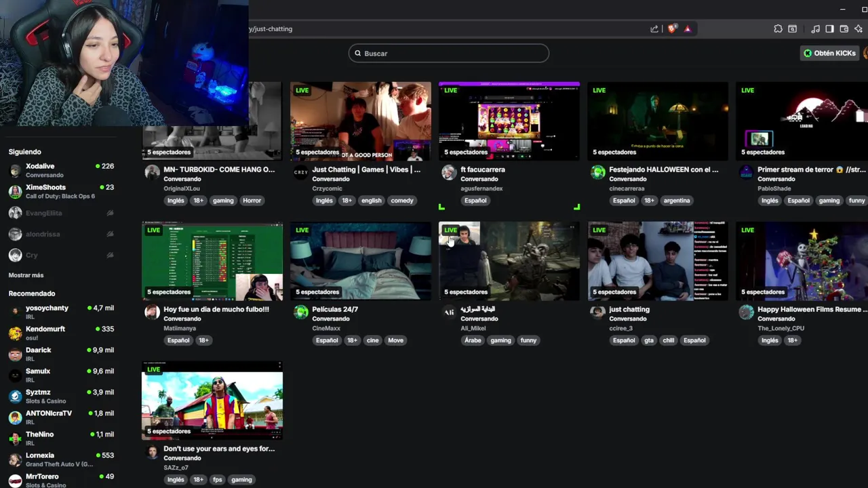Click the Move tag under CineMaxx stream
868x488 pixels.
coord(396,340)
